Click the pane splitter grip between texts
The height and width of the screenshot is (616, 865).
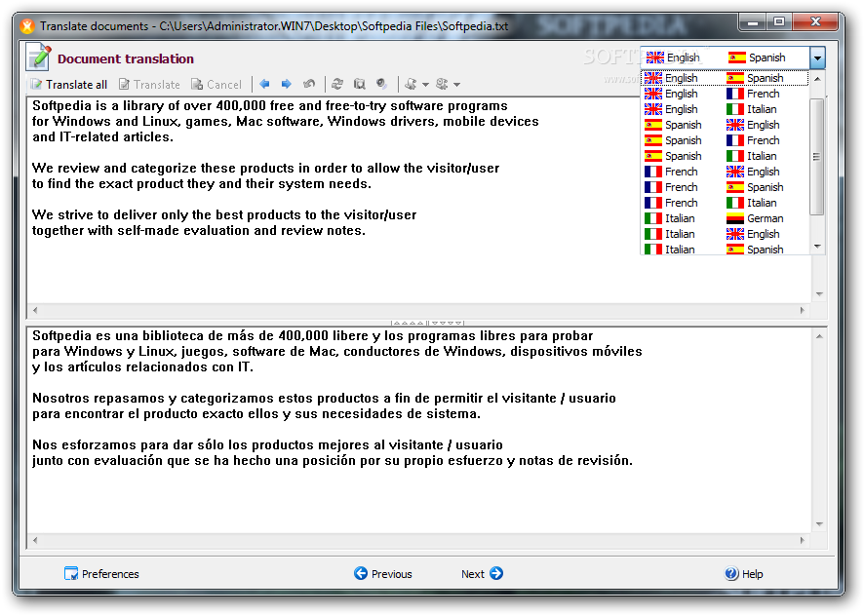tap(427, 323)
